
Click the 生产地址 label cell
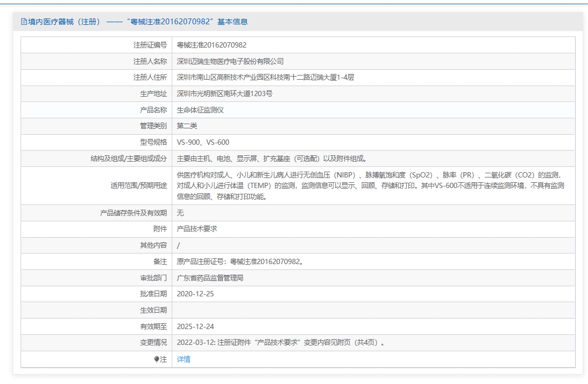96,93
